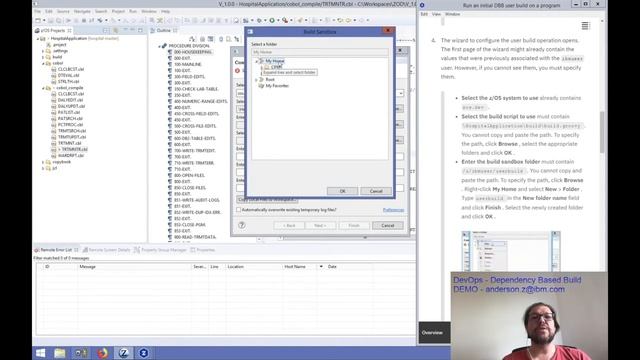640x360 pixels.
Task: Select 800-OPEN-FILES paragraph in Outline
Action: (189, 176)
